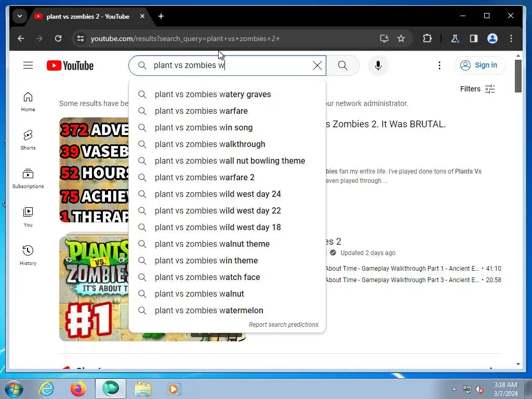Open the media player taskbar icon
The width and height of the screenshot is (532, 399).
[x=175, y=389]
